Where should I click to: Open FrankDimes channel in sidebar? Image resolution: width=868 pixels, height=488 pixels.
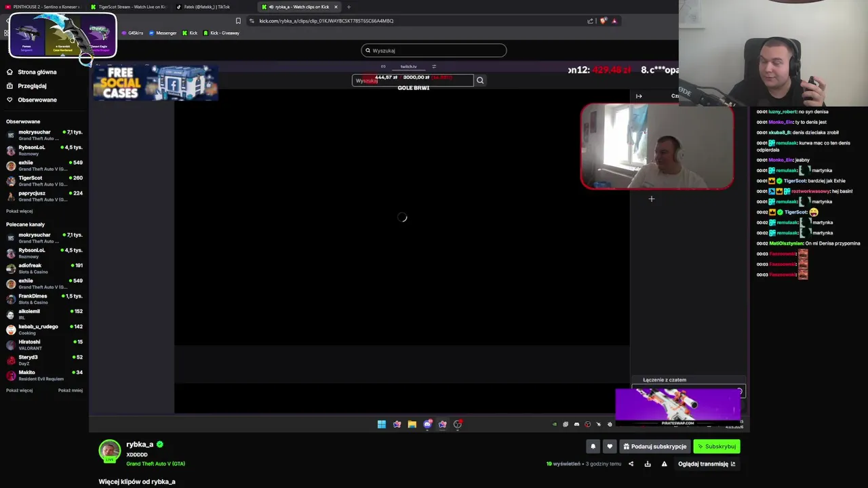tap(44, 299)
